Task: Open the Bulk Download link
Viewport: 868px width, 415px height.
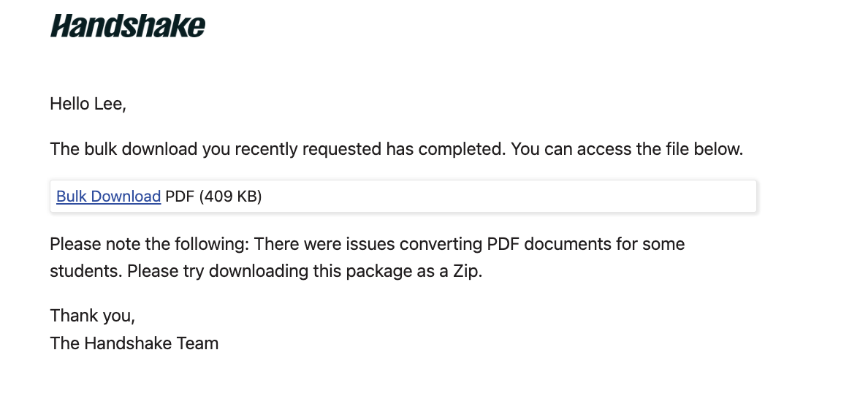Action: coord(108,197)
